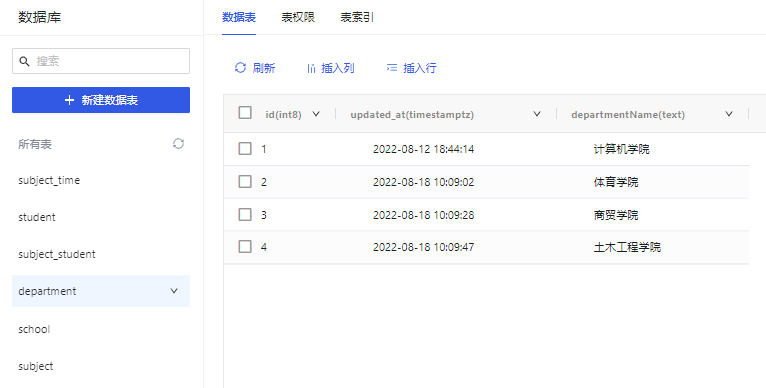766x388 pixels.
Task: Tick the checkbox for row 1
Action: click(x=245, y=149)
